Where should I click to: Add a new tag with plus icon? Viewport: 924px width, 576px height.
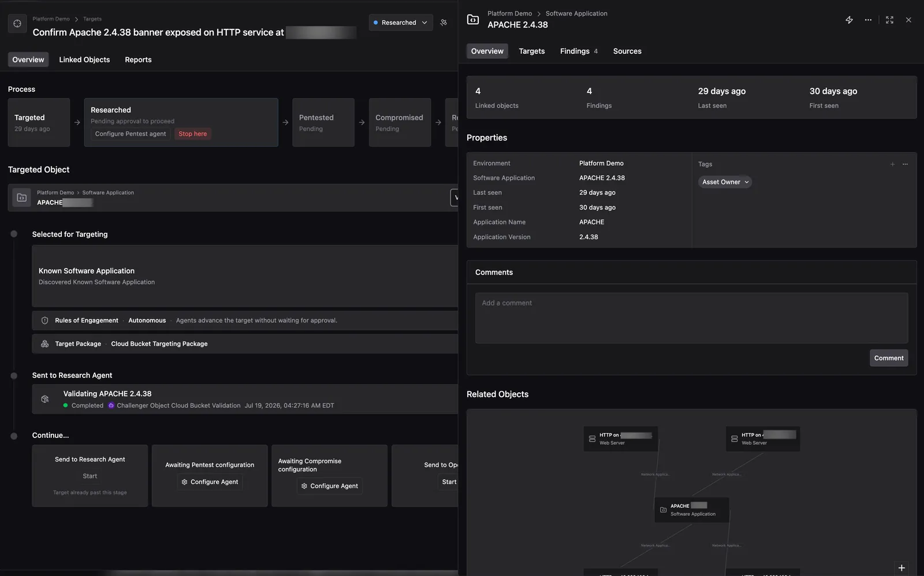[892, 164]
